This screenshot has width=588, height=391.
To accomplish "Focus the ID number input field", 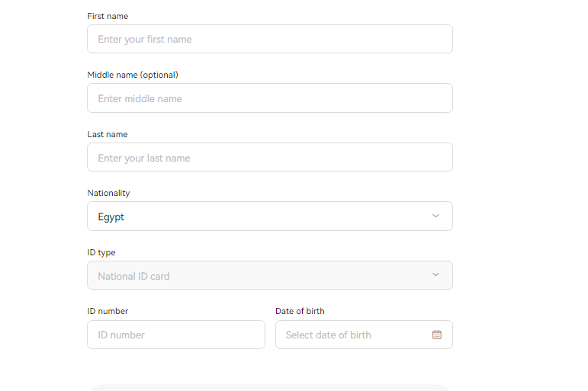I will pos(176,335).
